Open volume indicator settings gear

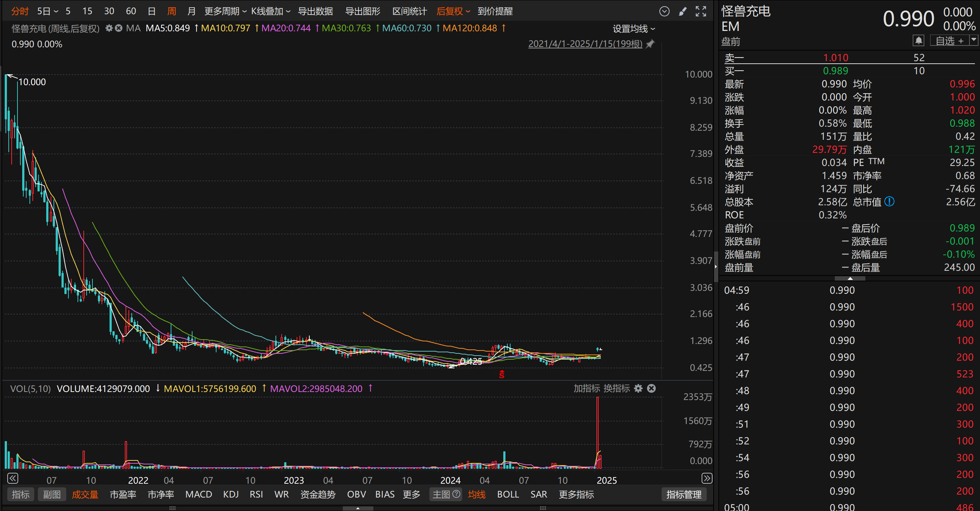tap(638, 388)
